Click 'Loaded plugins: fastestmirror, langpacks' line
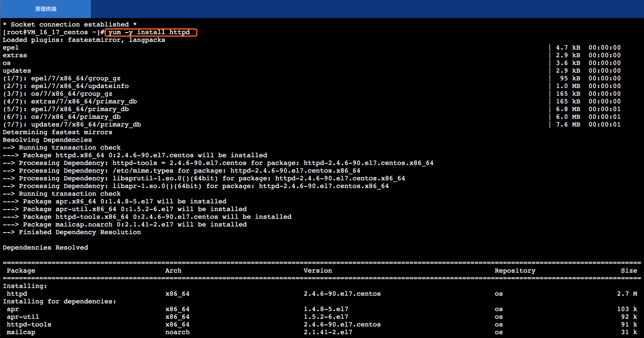The image size is (644, 338). point(84,40)
